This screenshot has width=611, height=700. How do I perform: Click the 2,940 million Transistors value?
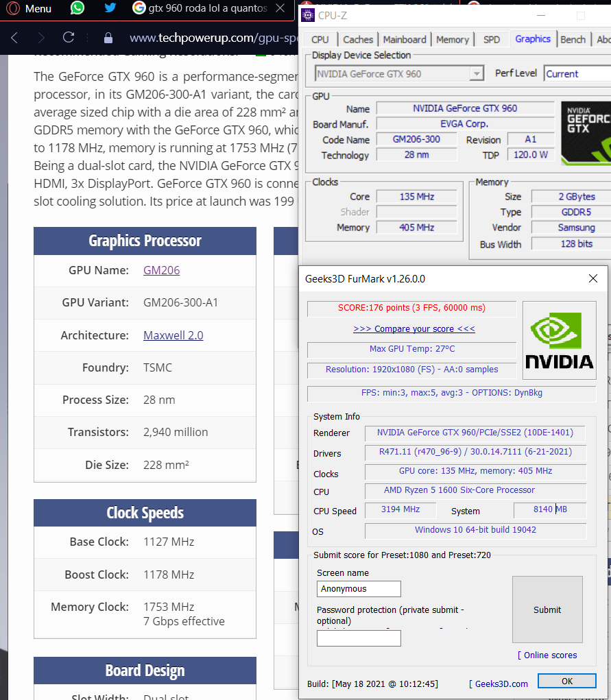pyautogui.click(x=176, y=432)
